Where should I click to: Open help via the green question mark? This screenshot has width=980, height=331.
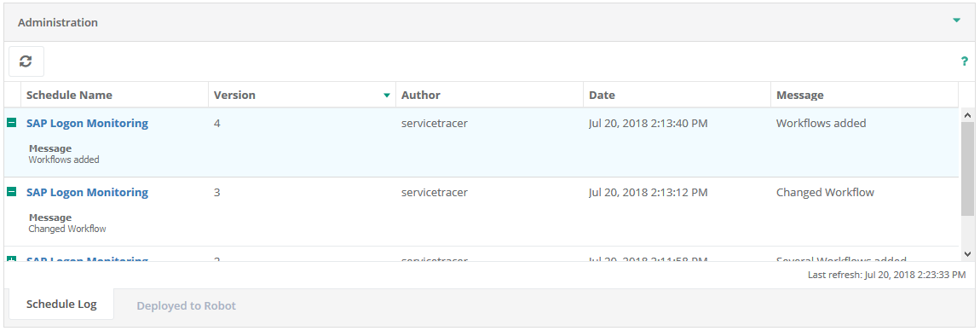tap(965, 61)
